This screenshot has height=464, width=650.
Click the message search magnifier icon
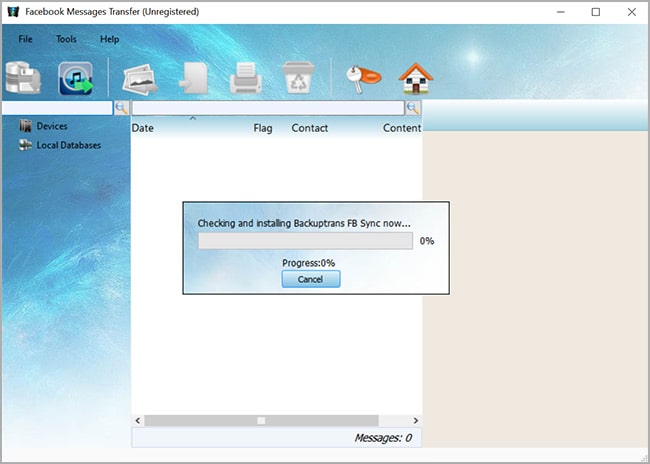412,108
